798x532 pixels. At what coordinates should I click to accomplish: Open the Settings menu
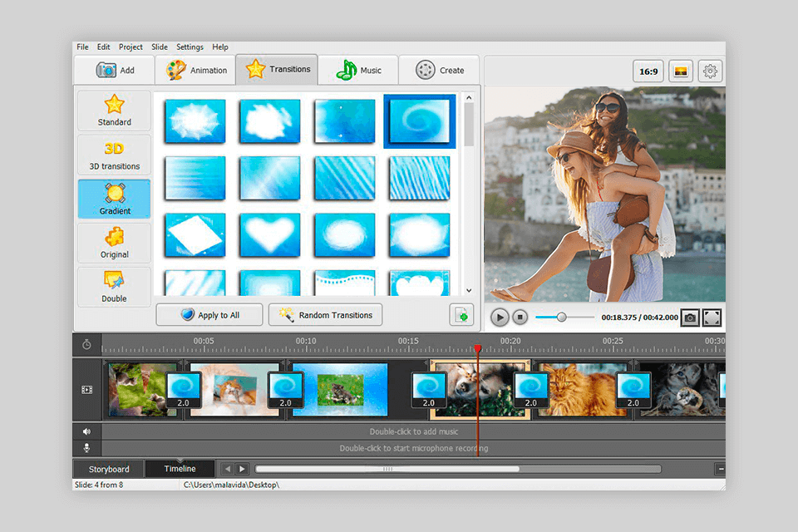[x=190, y=47]
